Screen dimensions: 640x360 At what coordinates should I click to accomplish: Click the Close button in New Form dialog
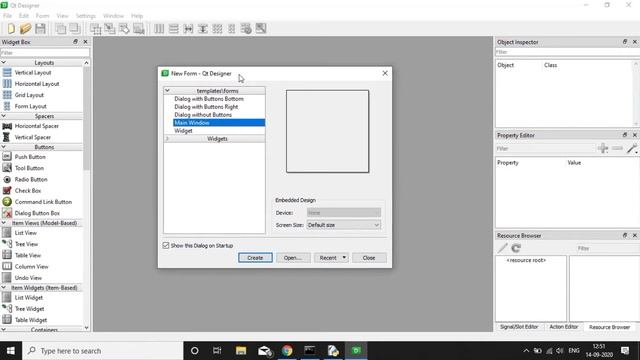coord(369,258)
